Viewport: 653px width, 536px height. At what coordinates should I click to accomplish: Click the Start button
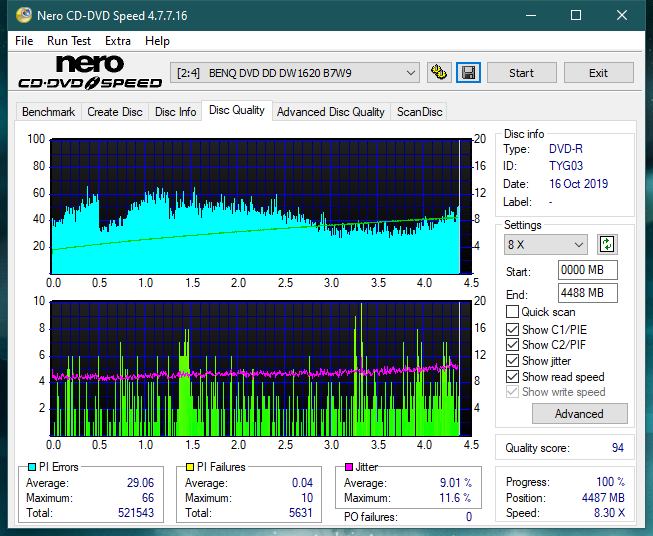tap(521, 73)
